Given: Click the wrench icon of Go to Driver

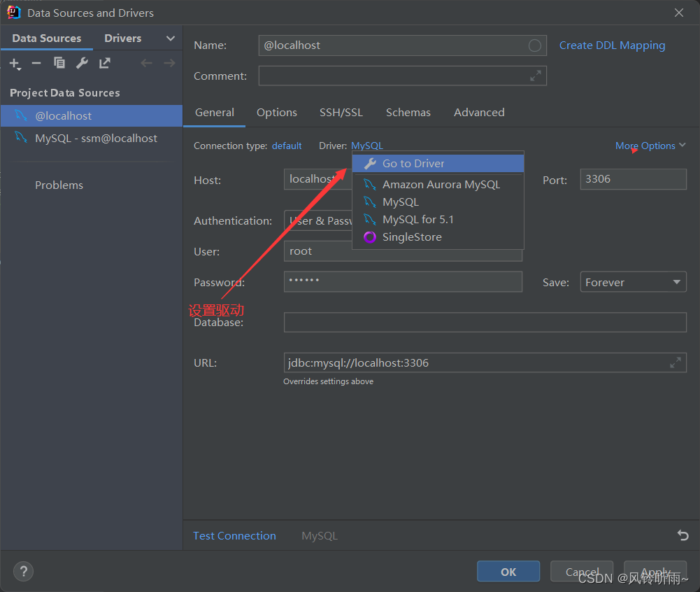Looking at the screenshot, I should coord(370,164).
